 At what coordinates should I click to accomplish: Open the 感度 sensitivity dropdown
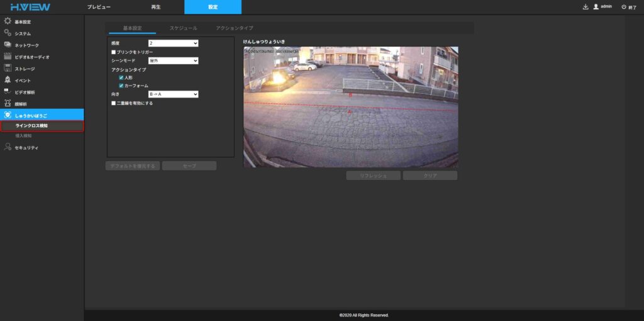click(x=173, y=43)
